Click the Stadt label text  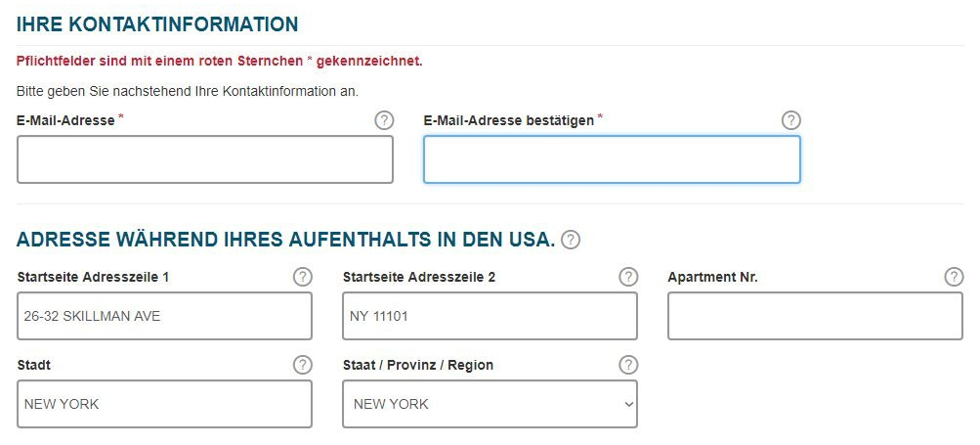[x=34, y=365]
